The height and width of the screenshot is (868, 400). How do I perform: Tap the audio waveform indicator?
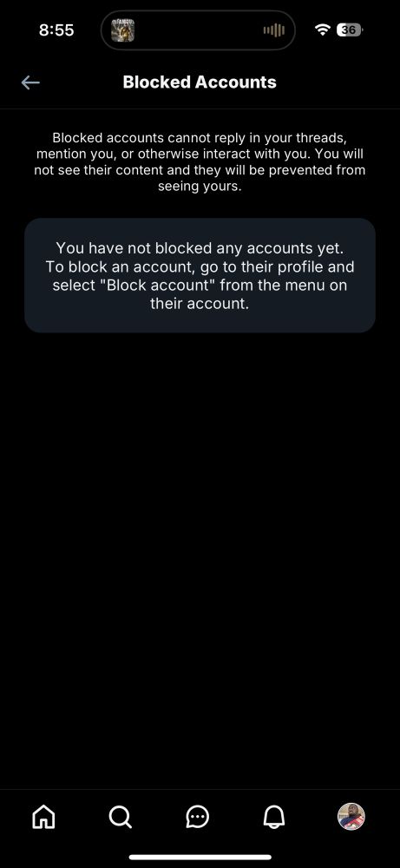click(274, 30)
